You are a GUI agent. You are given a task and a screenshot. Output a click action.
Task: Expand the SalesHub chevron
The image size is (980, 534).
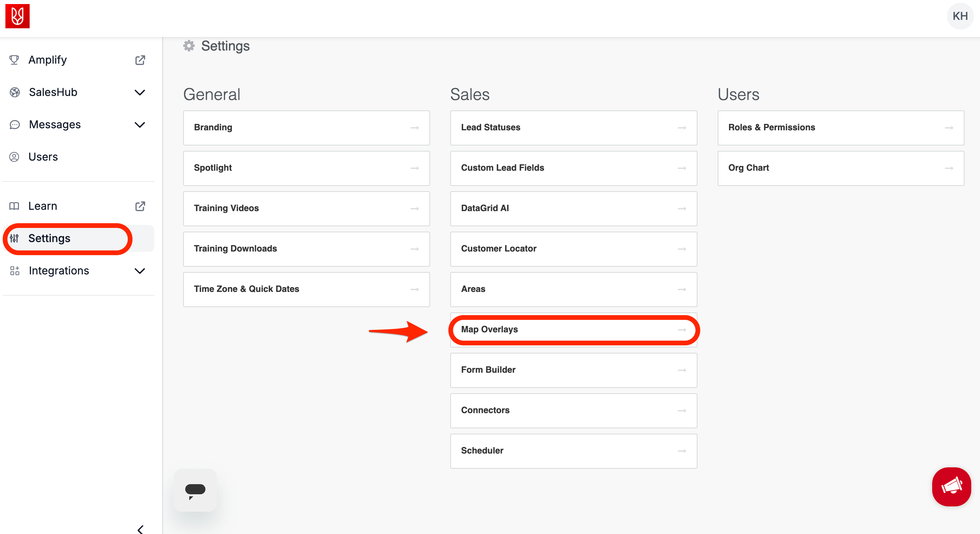pyautogui.click(x=140, y=92)
